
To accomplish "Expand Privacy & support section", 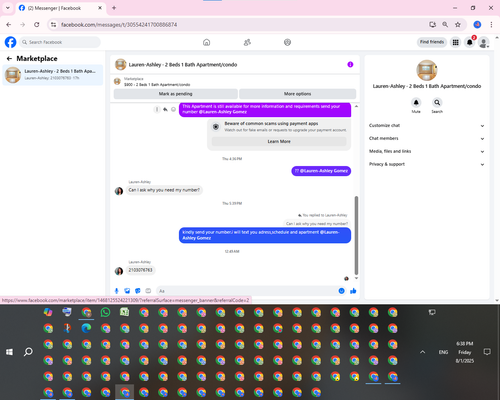I will [x=426, y=164].
